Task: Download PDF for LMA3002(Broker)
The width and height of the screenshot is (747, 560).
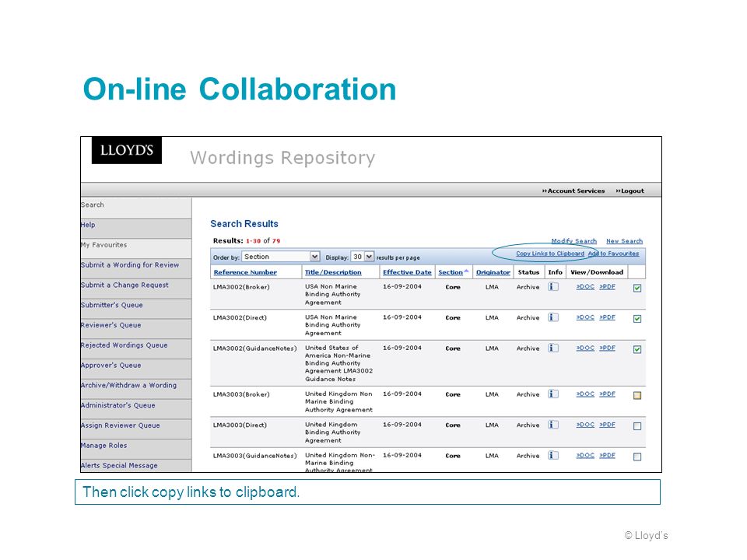Action: [x=608, y=287]
